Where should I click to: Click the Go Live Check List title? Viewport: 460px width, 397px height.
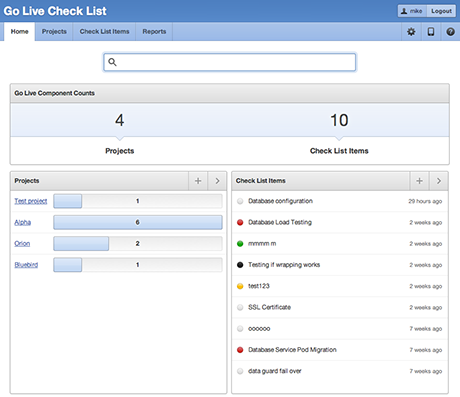pos(55,11)
